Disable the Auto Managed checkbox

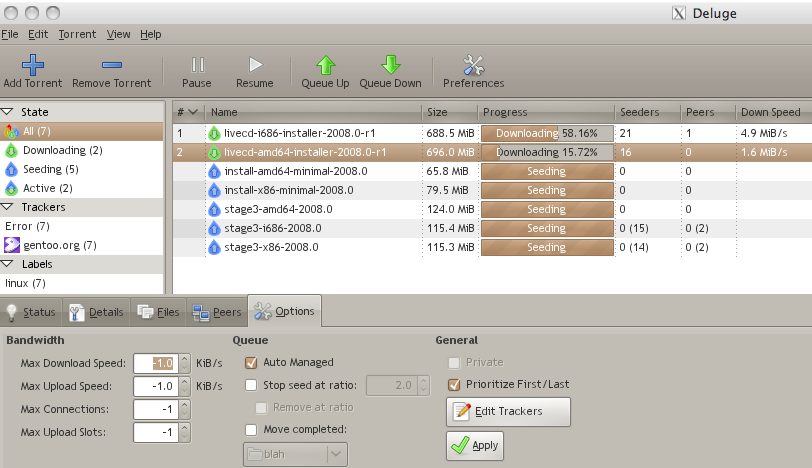[x=251, y=362]
